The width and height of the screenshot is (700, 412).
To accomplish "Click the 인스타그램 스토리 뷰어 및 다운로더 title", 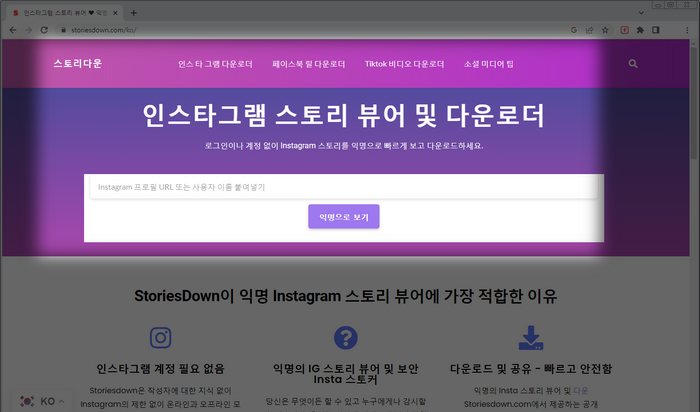I will (344, 115).
